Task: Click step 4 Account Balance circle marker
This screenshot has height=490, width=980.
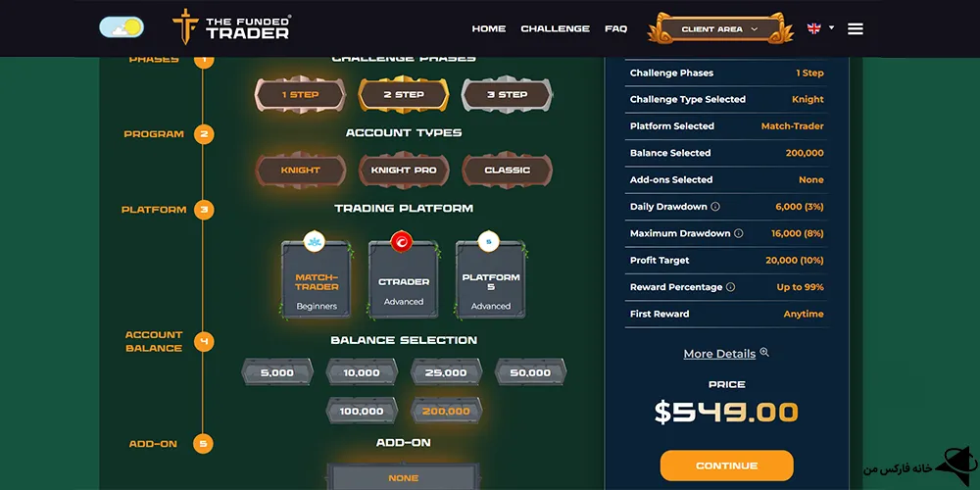Action: [204, 342]
